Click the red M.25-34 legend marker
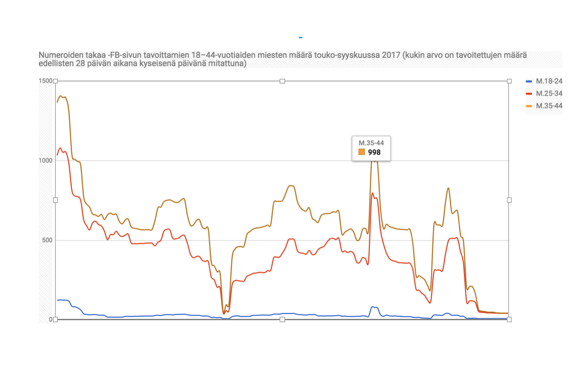Screen dimensions: 588x366 [529, 94]
